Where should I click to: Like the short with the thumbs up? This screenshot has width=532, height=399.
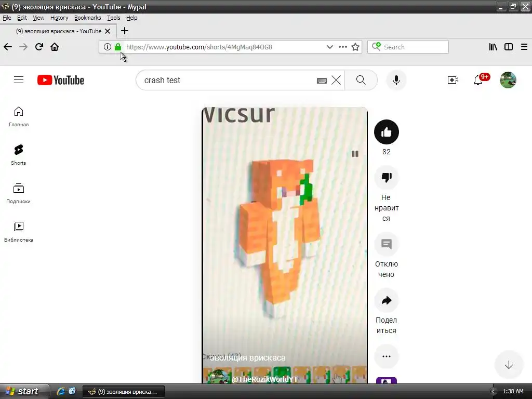coord(387,132)
